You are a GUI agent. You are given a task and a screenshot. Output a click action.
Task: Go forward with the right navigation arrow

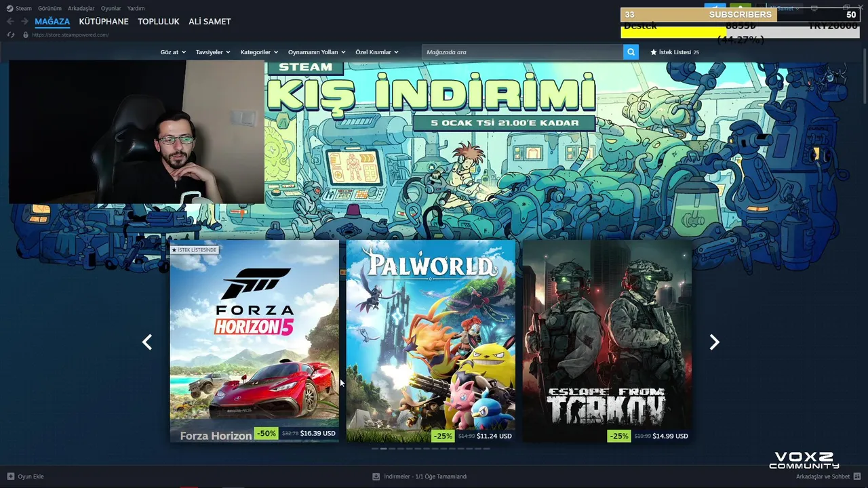[x=24, y=22]
